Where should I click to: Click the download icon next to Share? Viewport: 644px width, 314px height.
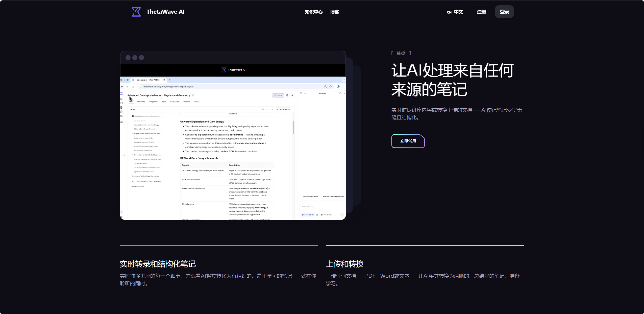coord(292,95)
